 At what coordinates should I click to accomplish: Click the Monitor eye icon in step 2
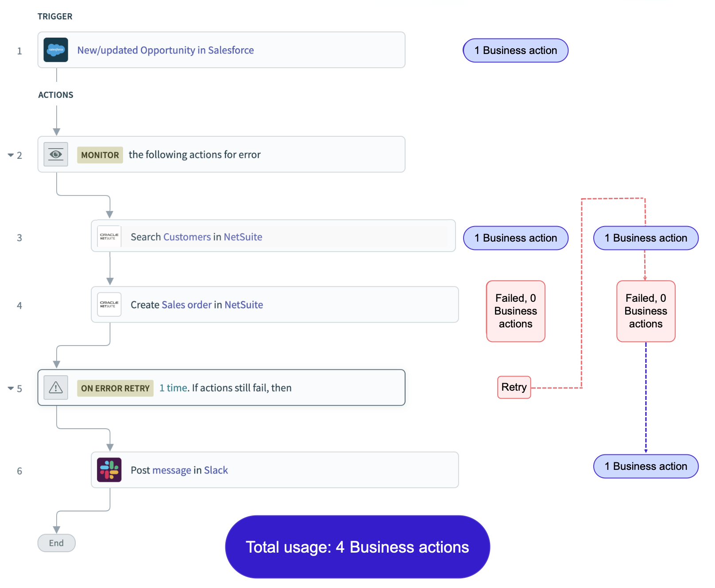(56, 154)
